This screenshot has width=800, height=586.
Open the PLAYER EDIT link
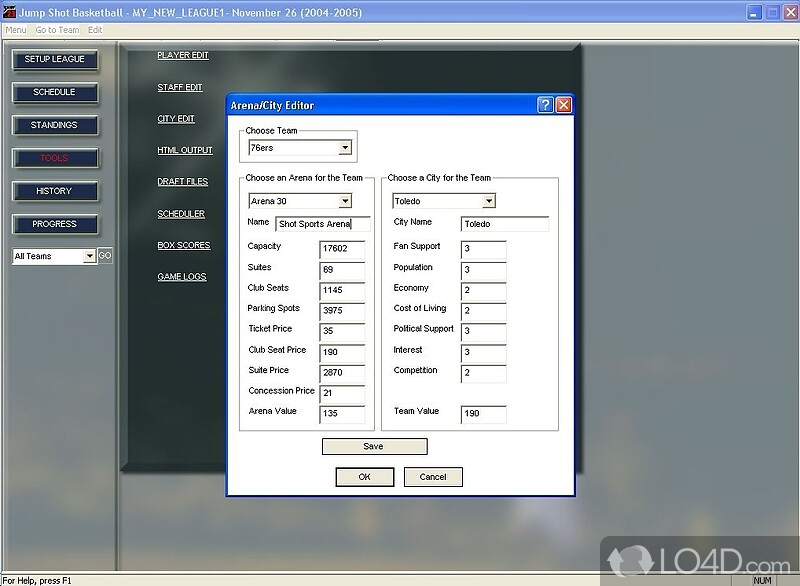tap(182, 56)
